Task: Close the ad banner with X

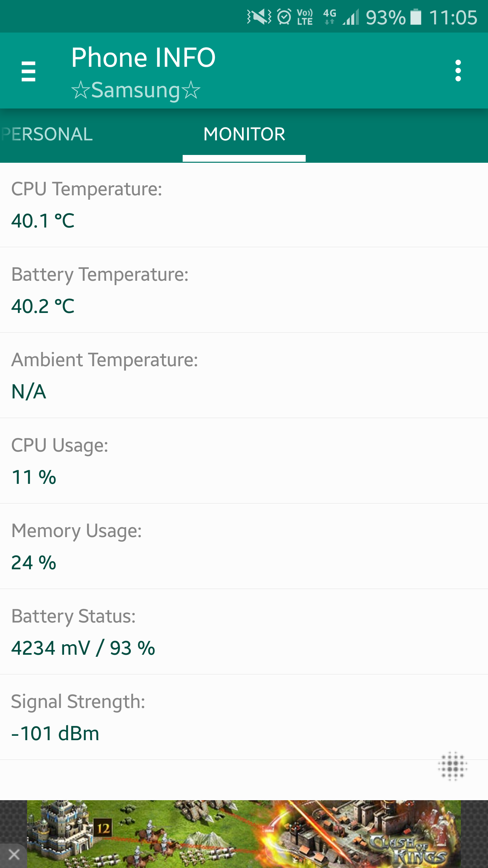Action: (x=14, y=855)
